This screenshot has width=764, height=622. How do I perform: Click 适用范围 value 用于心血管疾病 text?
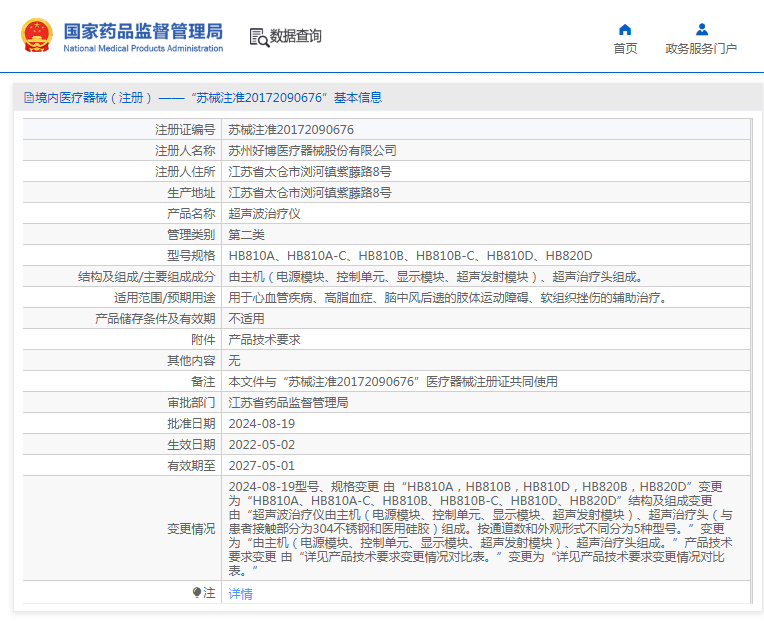click(x=448, y=298)
